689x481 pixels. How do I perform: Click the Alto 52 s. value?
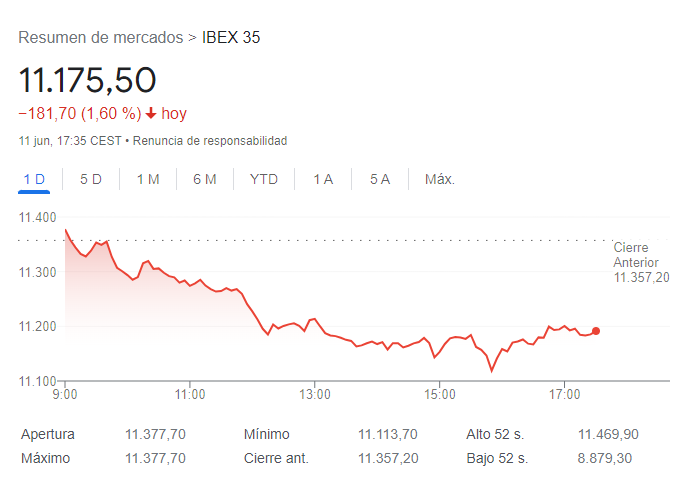(608, 434)
